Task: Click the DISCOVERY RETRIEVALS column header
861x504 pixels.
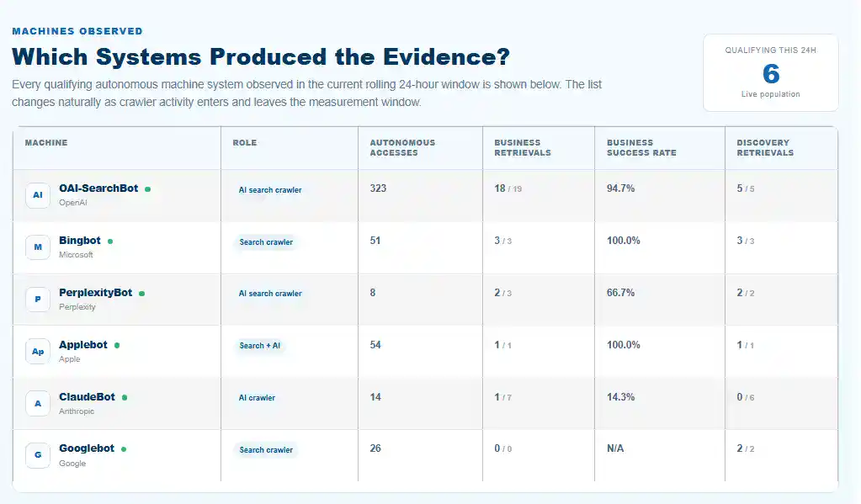Action: (x=765, y=148)
